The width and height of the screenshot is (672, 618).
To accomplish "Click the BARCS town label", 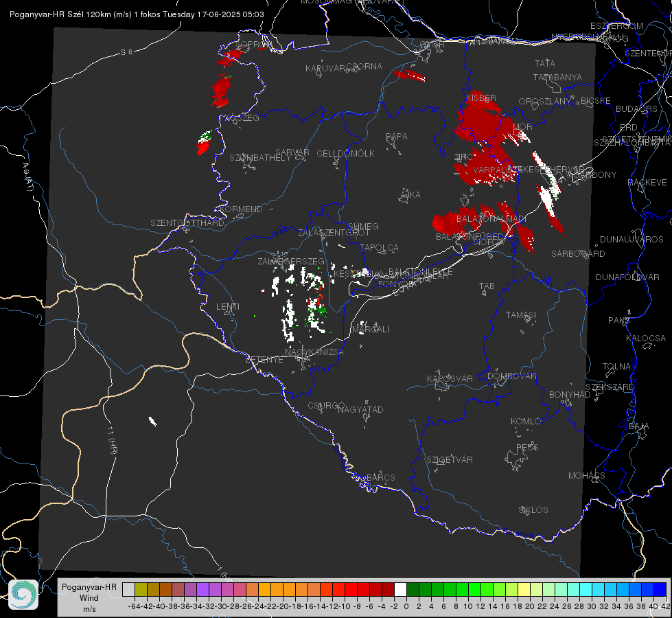I will [x=380, y=477].
